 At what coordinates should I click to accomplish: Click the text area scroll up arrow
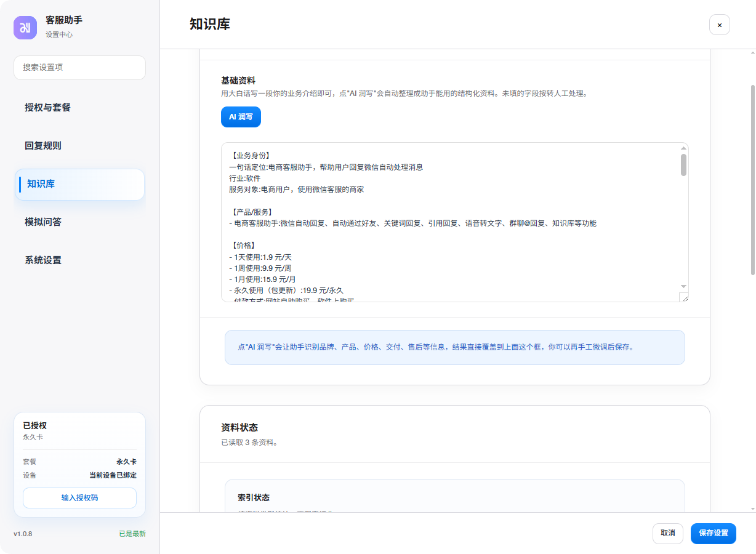coord(683,148)
